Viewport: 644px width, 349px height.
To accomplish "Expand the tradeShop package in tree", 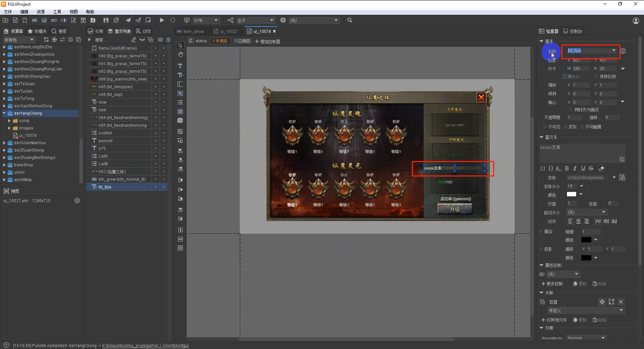I will click(x=4, y=165).
